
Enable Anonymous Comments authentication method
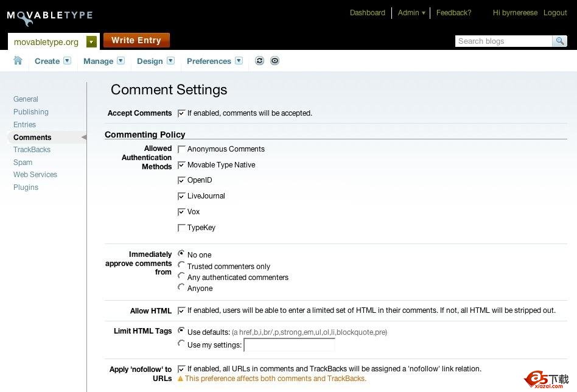181,149
